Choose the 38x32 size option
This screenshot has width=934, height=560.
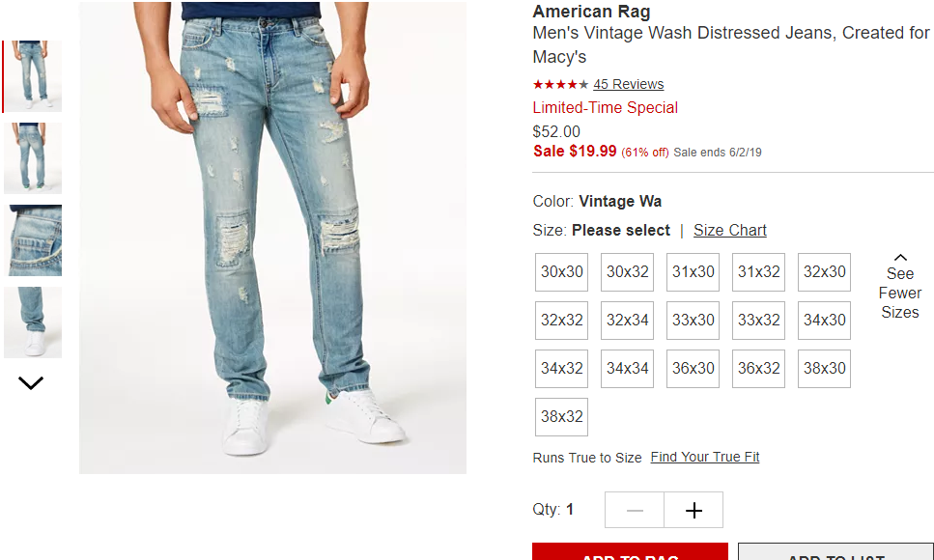pyautogui.click(x=561, y=417)
